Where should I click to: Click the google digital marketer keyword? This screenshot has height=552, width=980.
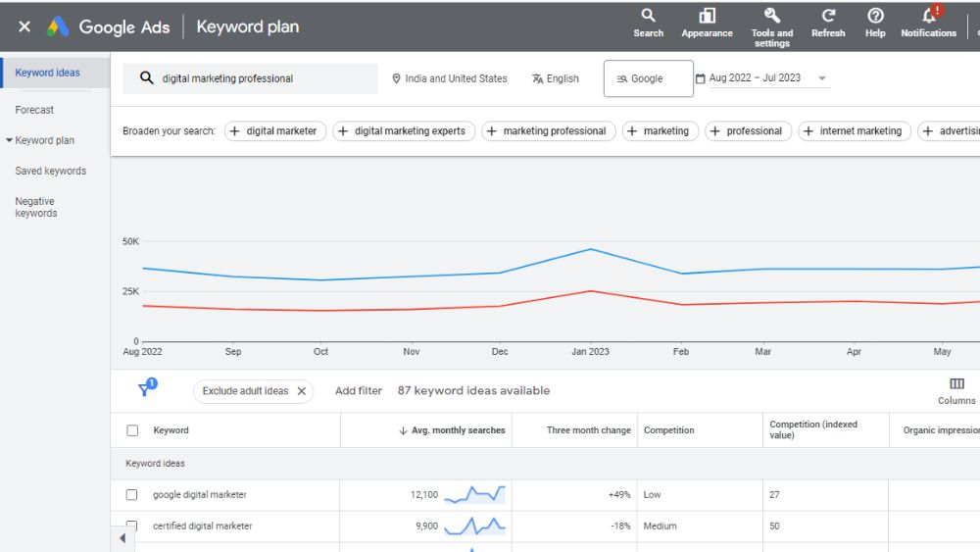tap(199, 494)
